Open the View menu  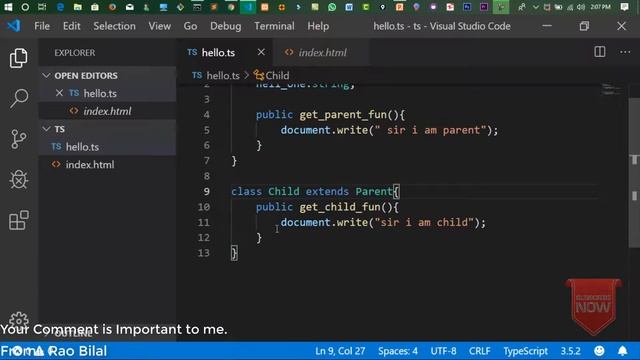pyautogui.click(x=160, y=26)
